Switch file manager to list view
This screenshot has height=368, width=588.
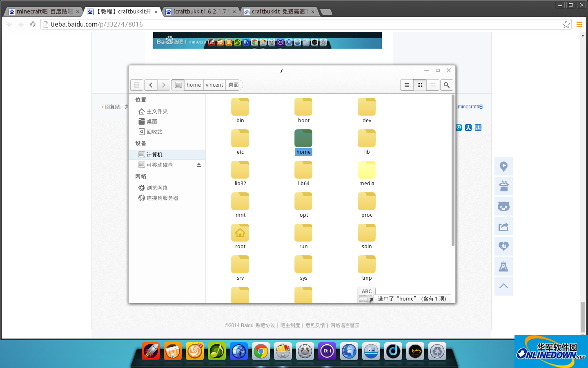tap(407, 85)
